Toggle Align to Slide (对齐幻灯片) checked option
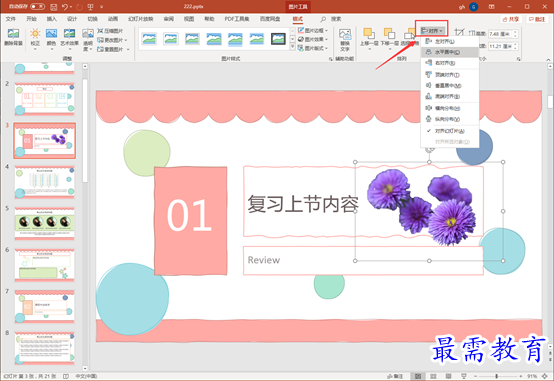This screenshot has height=381, width=554. [450, 131]
